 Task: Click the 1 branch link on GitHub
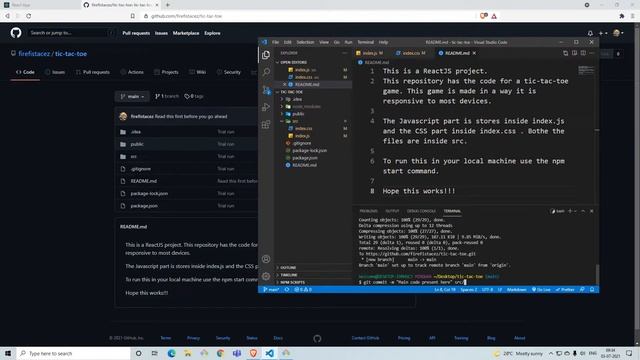coord(167,96)
